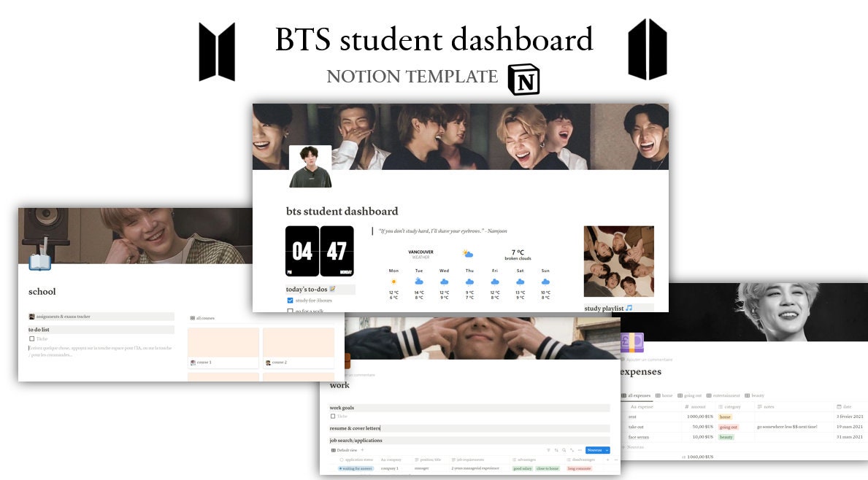This screenshot has width=868, height=480.
Task: Open the three-dot options menu above the job table
Action: (580, 449)
